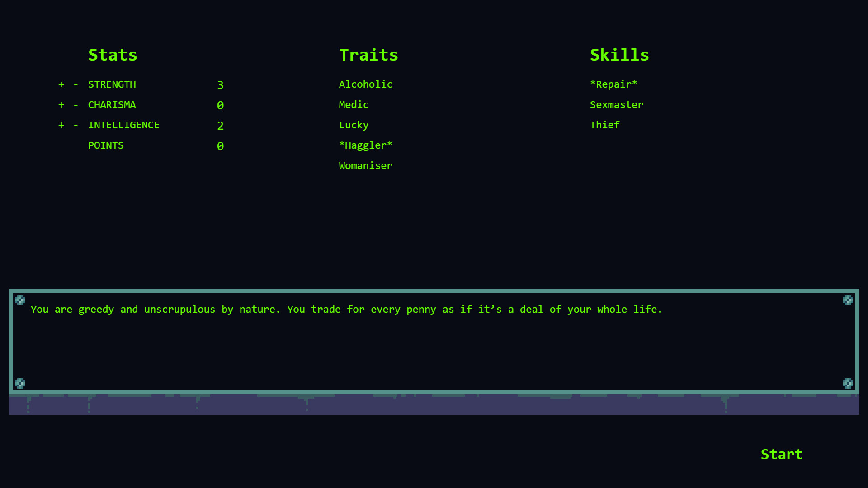Expand the *Repair* skill details
868x488 pixels.
pos(613,84)
